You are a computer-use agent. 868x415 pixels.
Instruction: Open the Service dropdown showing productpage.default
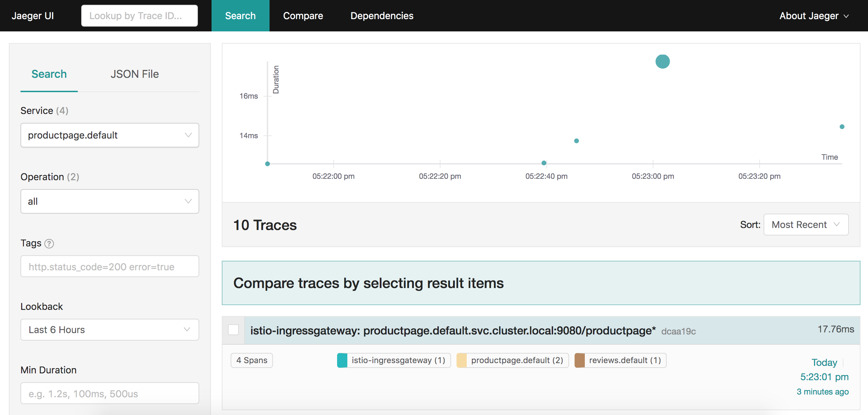(110, 135)
